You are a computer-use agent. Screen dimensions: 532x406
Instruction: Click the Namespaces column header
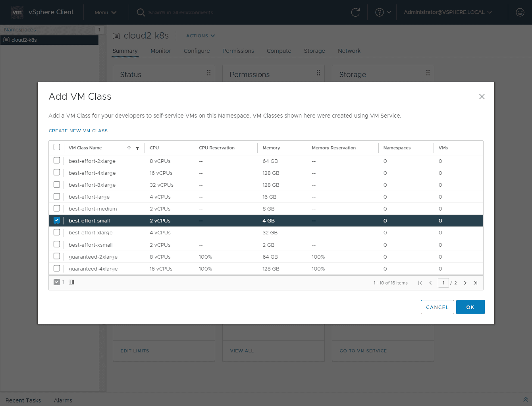click(397, 148)
